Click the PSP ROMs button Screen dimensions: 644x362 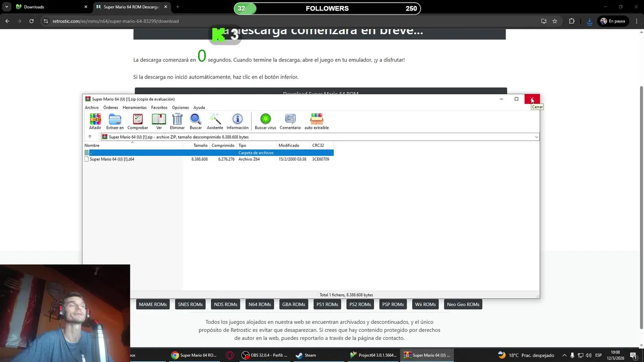393,304
